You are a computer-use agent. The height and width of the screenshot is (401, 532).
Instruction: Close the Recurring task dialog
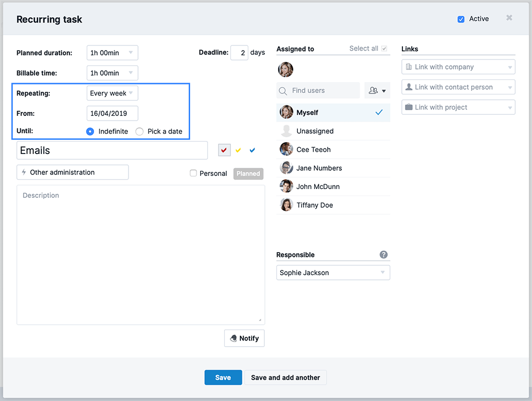click(509, 18)
